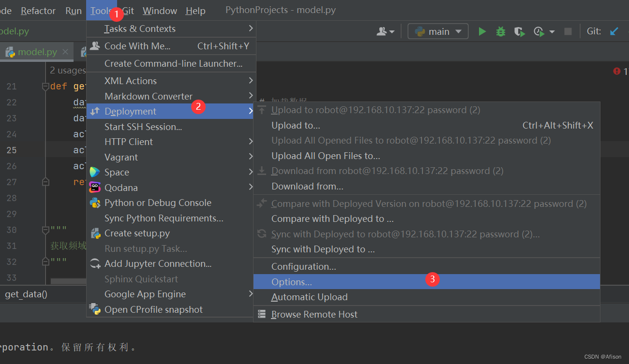The image size is (629, 364).
Task: Click editor horizontal scrollbar
Action: pos(69,281)
